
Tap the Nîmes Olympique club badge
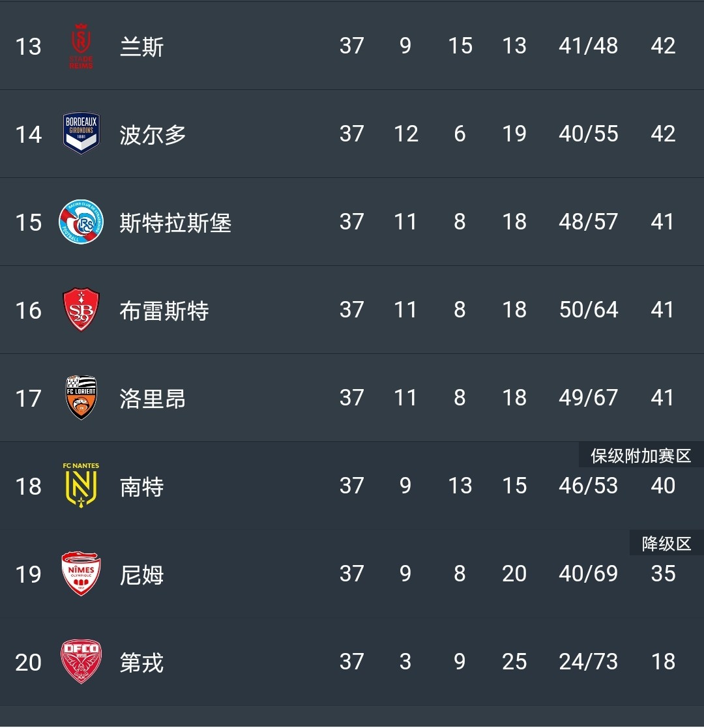point(81,574)
